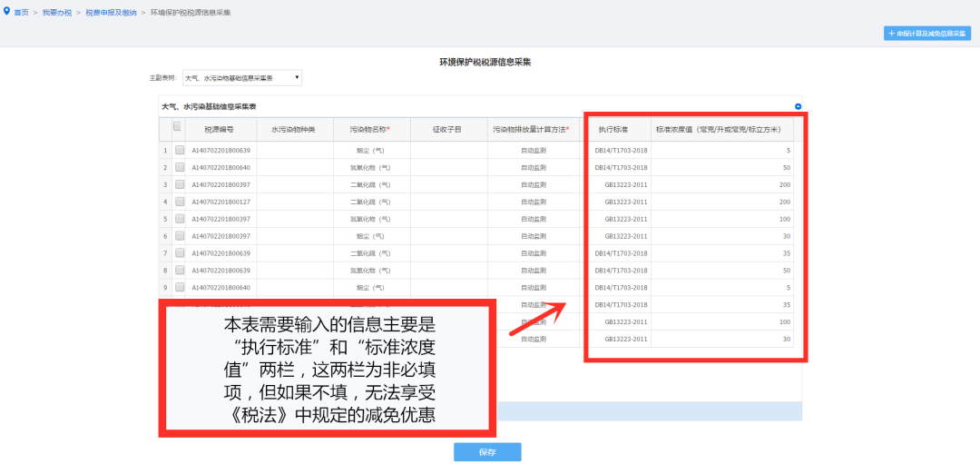Screen dimensions: 980x464
Task: Click the 征收子目 column header
Action: coord(447,130)
